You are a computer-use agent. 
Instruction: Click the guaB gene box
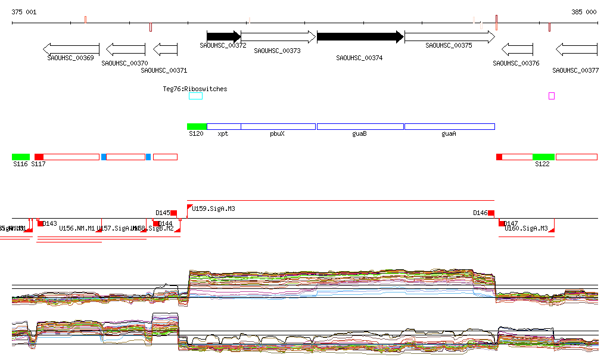pyautogui.click(x=360, y=126)
